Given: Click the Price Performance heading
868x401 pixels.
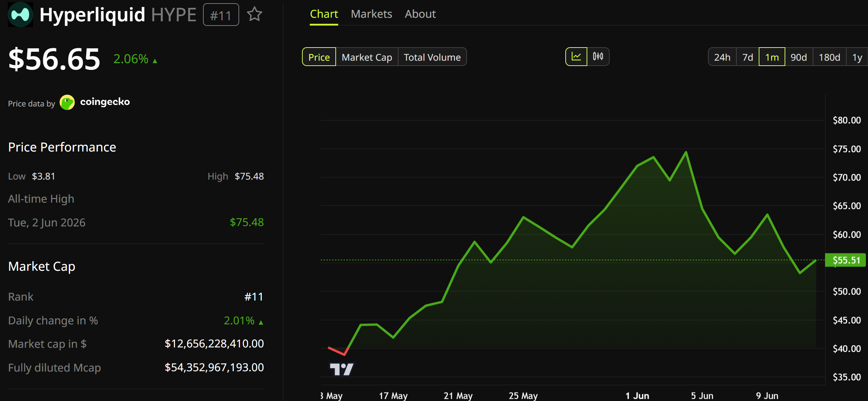Looking at the screenshot, I should (x=62, y=147).
